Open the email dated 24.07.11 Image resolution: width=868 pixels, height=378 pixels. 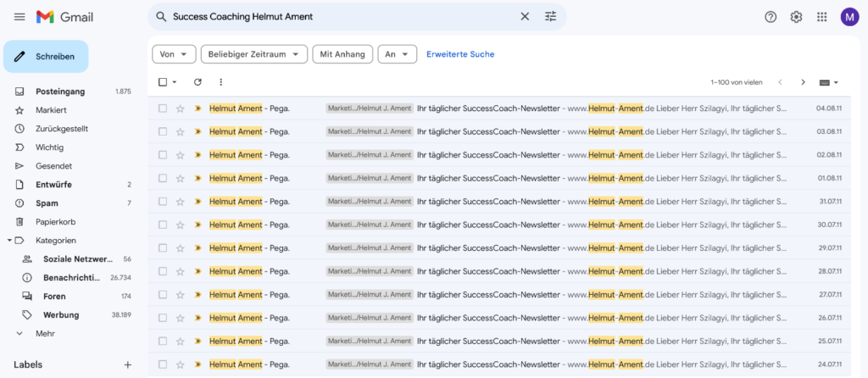(x=499, y=364)
